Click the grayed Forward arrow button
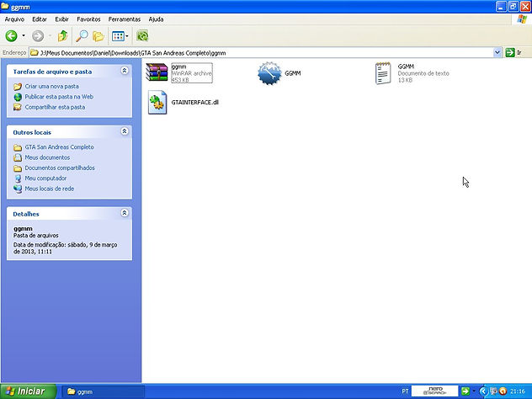532x399 pixels. [38, 36]
